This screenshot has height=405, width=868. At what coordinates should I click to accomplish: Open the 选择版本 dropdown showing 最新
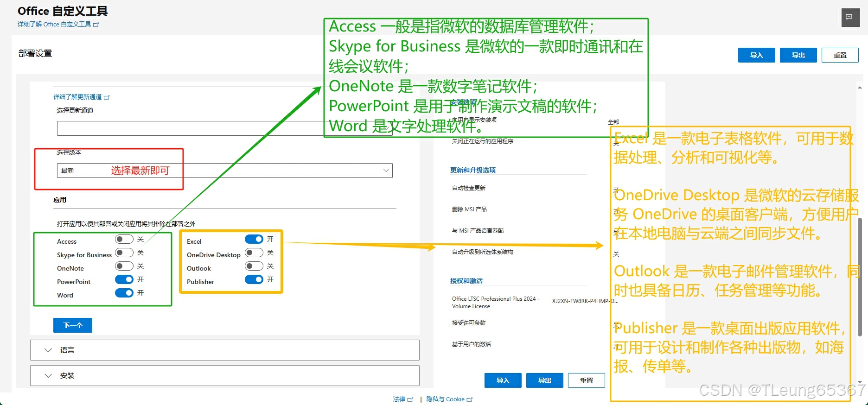tap(225, 171)
